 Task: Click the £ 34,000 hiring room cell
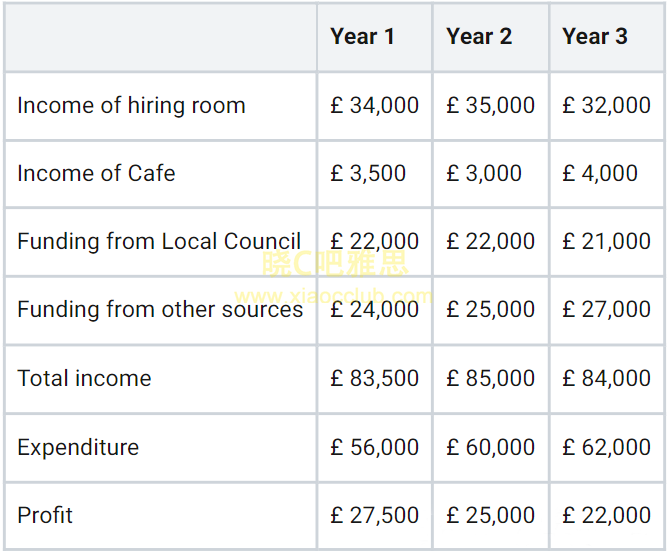(x=375, y=106)
